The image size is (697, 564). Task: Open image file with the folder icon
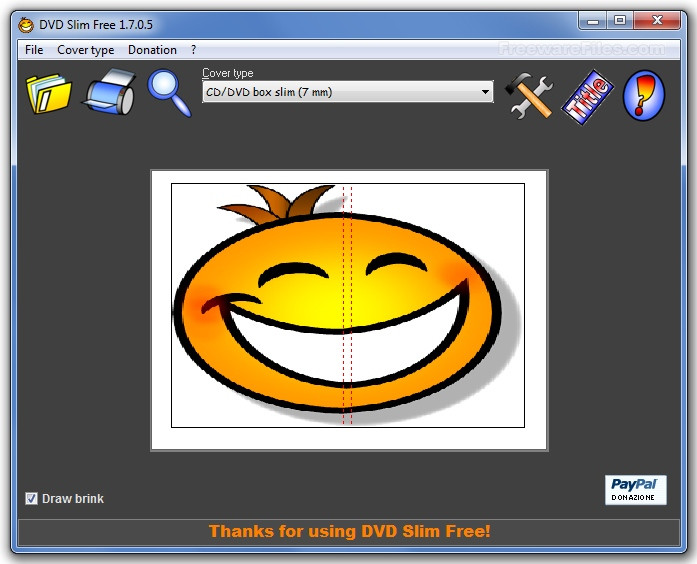[x=49, y=93]
